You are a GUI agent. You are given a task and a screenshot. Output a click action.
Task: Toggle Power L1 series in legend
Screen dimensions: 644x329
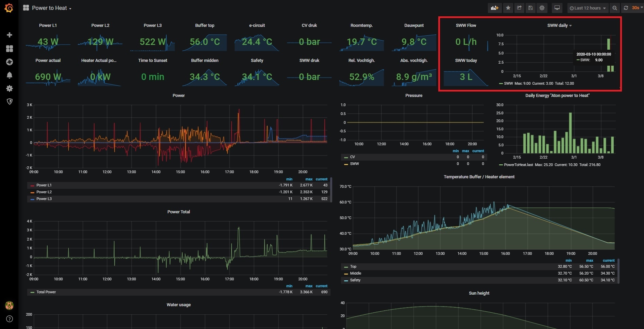point(44,185)
